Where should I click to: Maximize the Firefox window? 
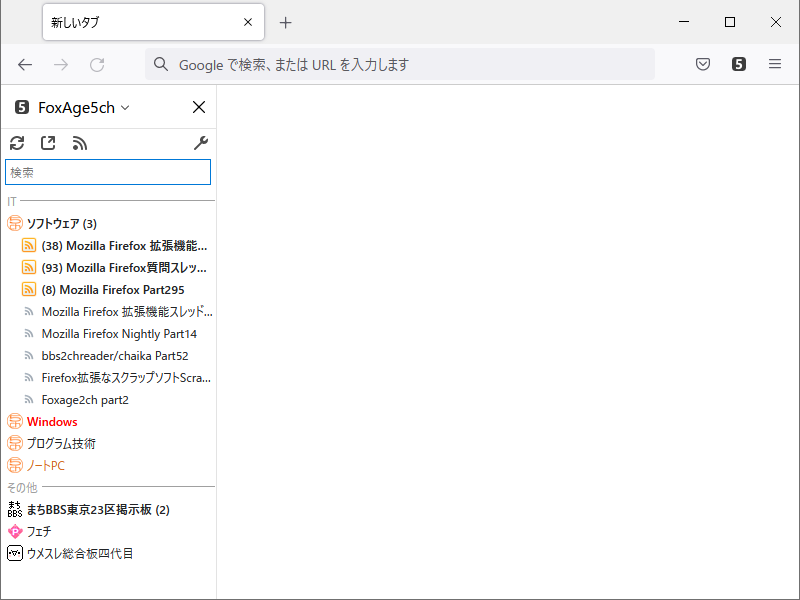[x=730, y=22]
